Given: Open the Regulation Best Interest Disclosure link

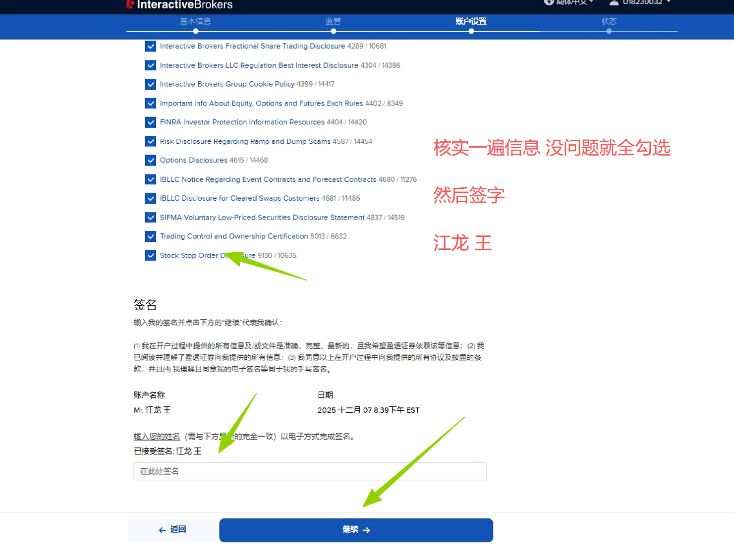Looking at the screenshot, I should (259, 65).
